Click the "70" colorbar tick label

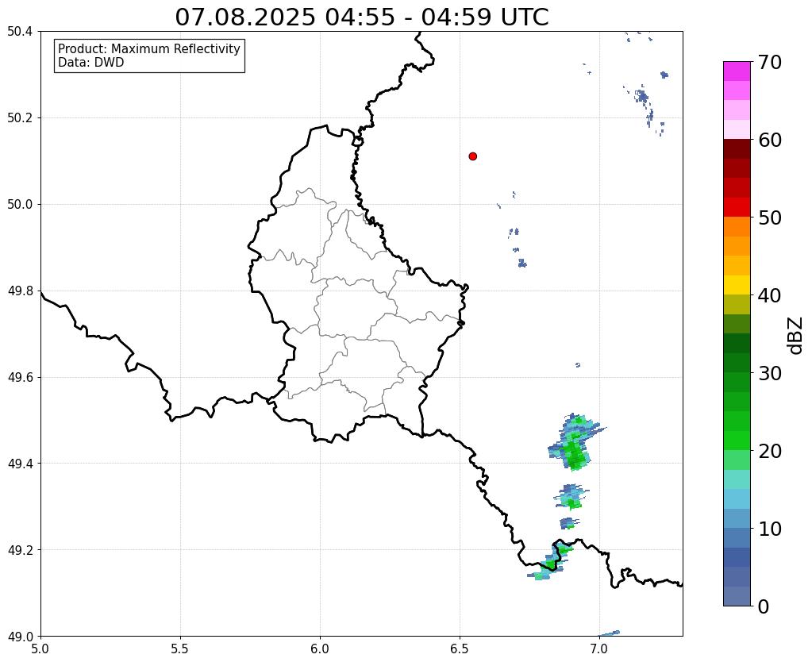(x=770, y=62)
